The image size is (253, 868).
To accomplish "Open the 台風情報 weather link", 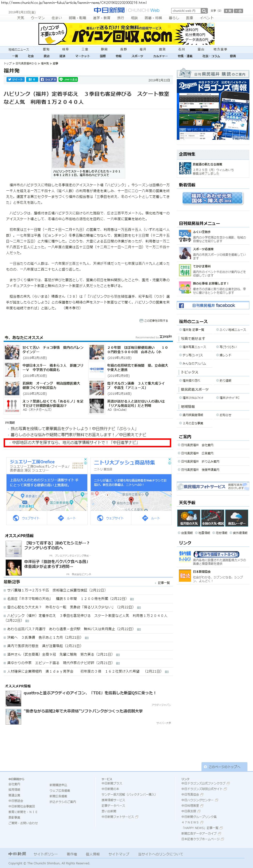I will point(187,533).
